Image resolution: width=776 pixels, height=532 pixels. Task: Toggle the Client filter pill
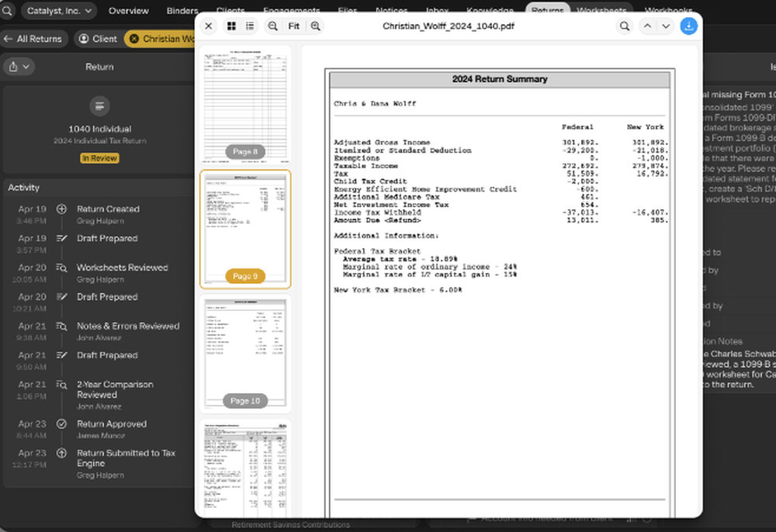click(x=98, y=38)
